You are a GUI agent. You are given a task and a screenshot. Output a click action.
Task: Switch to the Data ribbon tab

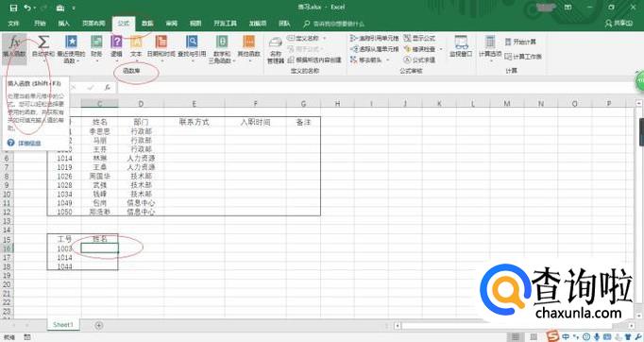[x=147, y=24]
